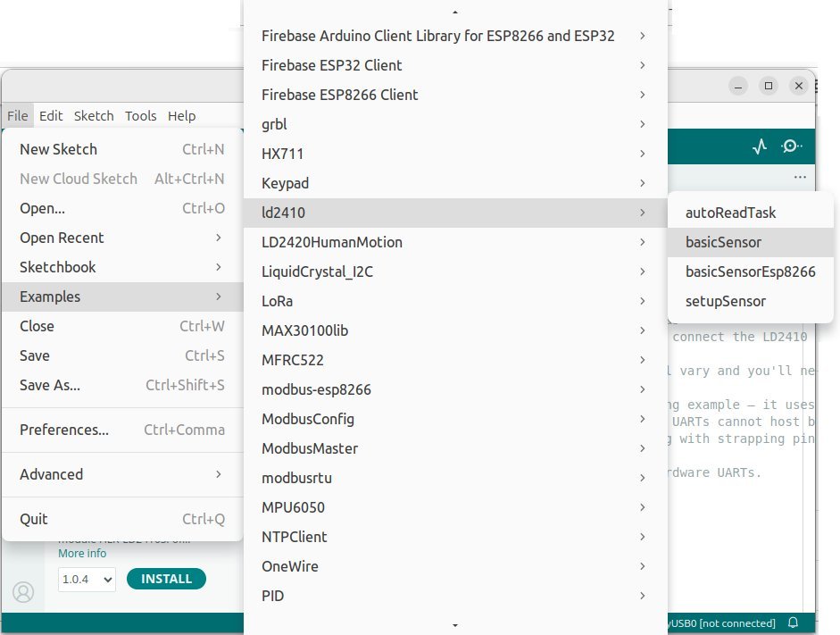Choose Close in the File menu
The image size is (840, 635).
pyautogui.click(x=122, y=326)
